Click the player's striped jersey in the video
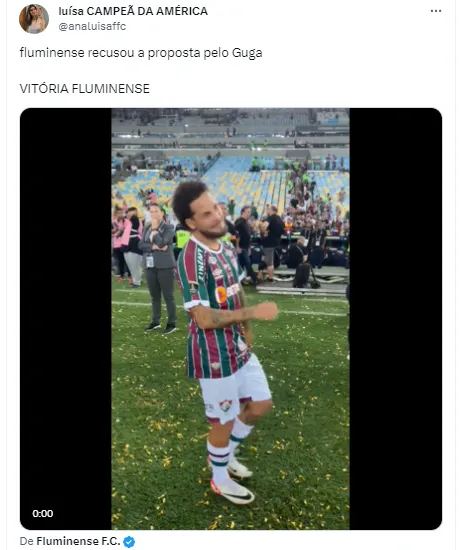 point(212,309)
